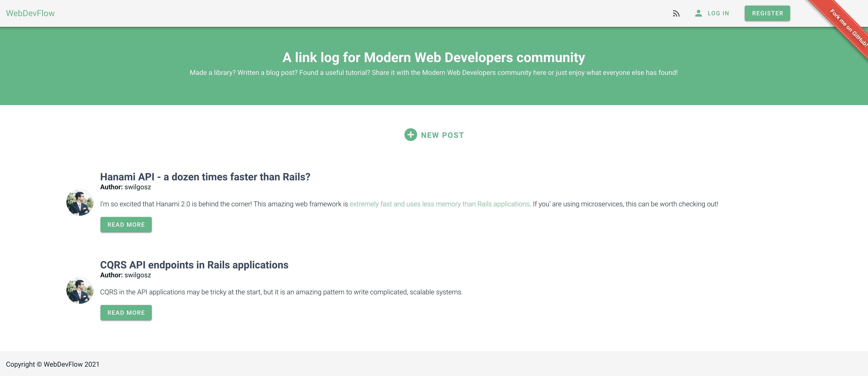The height and width of the screenshot is (376, 868).
Task: Click the user icon beside LOG IN
Action: coord(699,13)
